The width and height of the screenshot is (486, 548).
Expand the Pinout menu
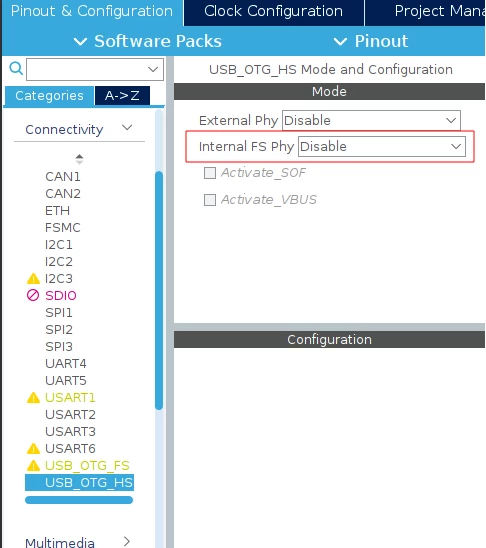click(371, 41)
